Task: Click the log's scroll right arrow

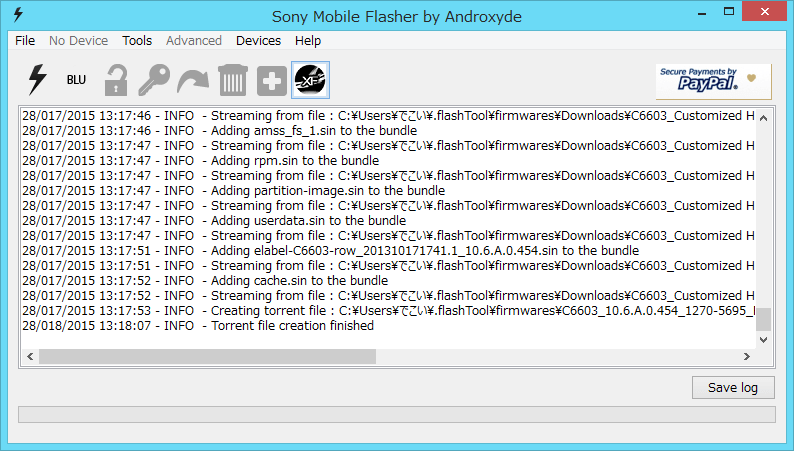Action: pyautogui.click(x=747, y=356)
